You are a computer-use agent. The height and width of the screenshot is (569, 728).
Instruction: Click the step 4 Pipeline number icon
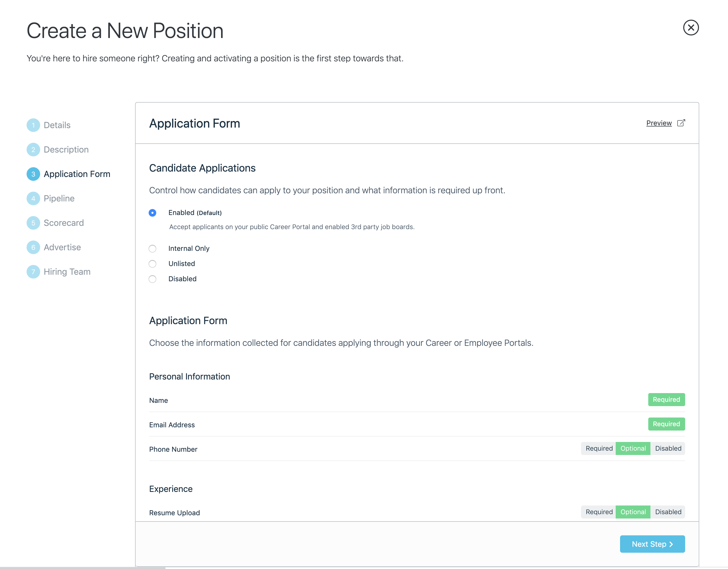coord(33,199)
